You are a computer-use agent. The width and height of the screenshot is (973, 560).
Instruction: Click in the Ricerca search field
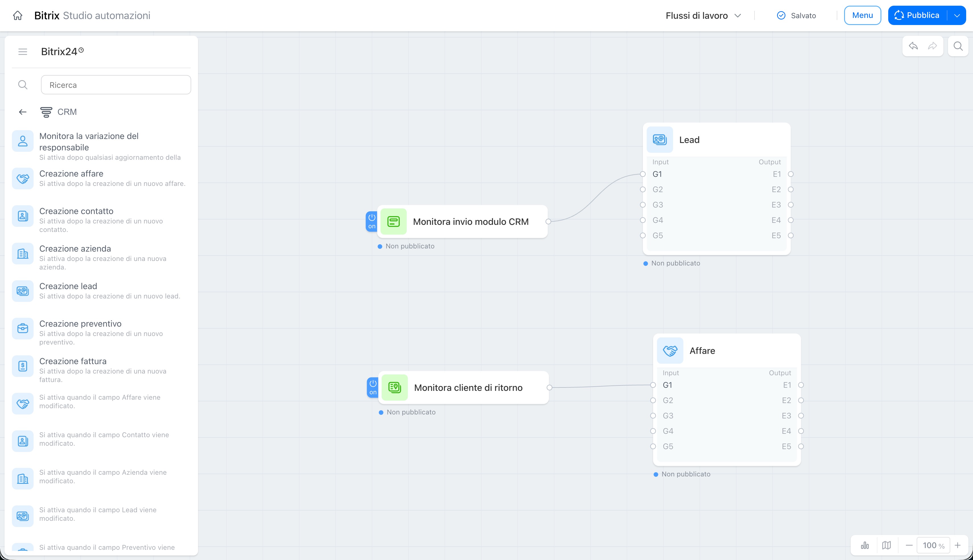116,85
